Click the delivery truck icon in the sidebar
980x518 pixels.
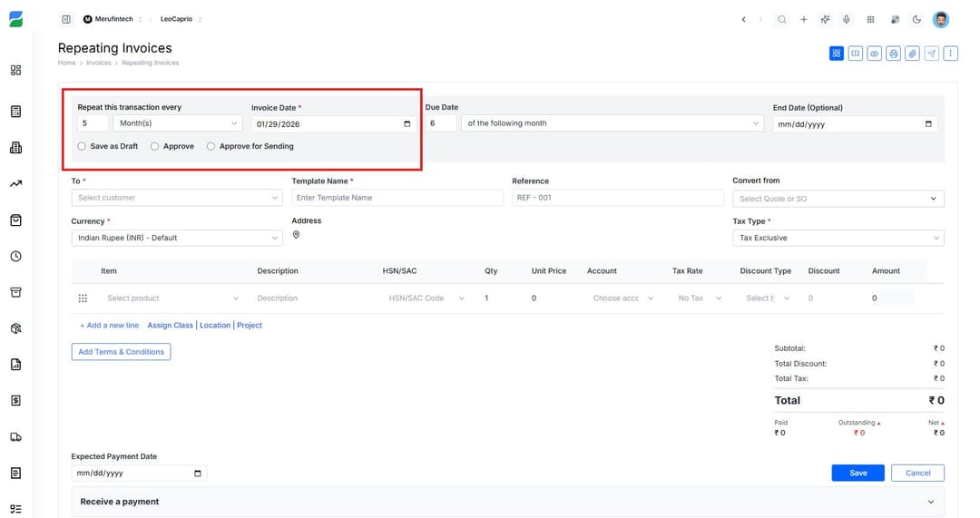pos(15,436)
